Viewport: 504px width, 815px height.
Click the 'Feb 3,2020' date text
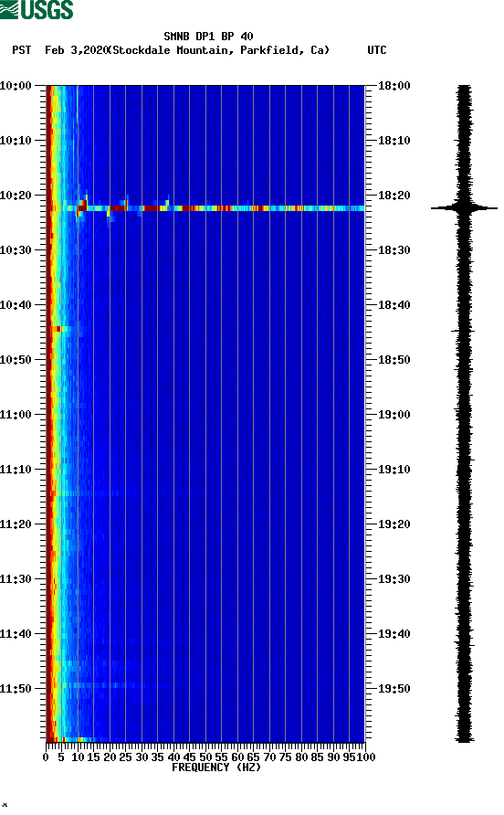[x=76, y=50]
